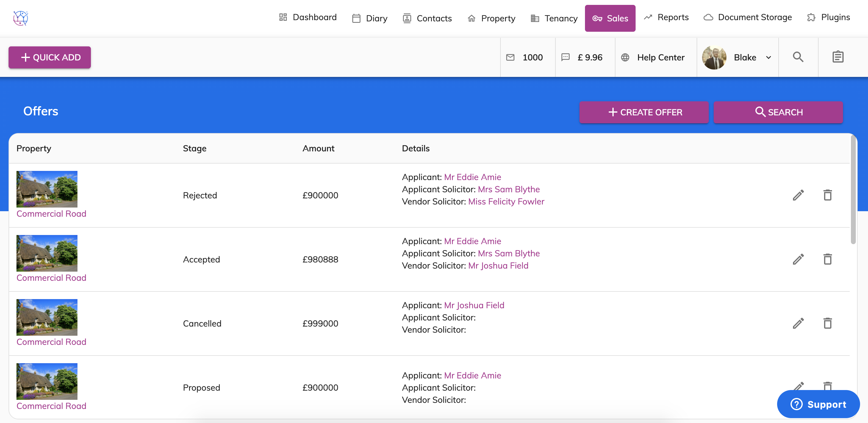The image size is (868, 423).
Task: Delete the Cancelled £999000 offer
Action: (x=827, y=323)
